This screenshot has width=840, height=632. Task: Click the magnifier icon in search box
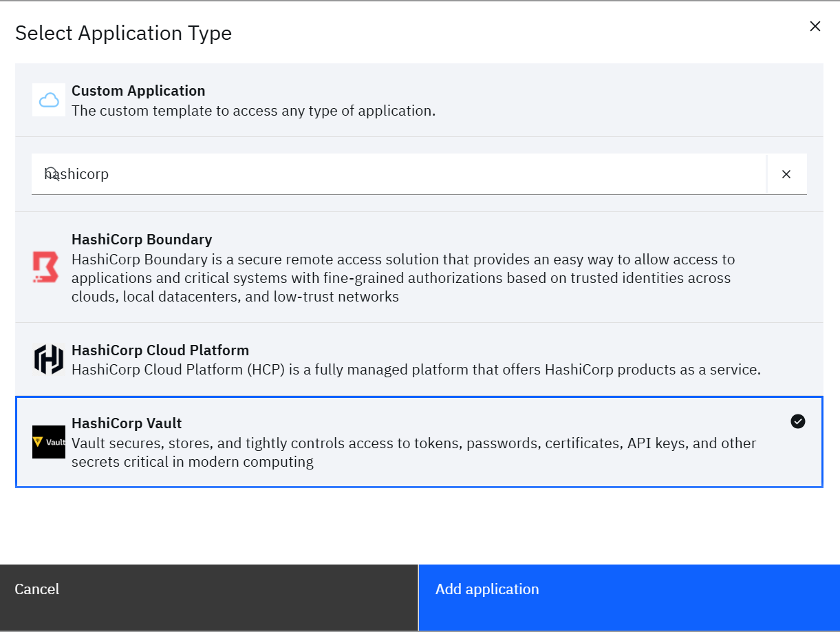pos(52,173)
